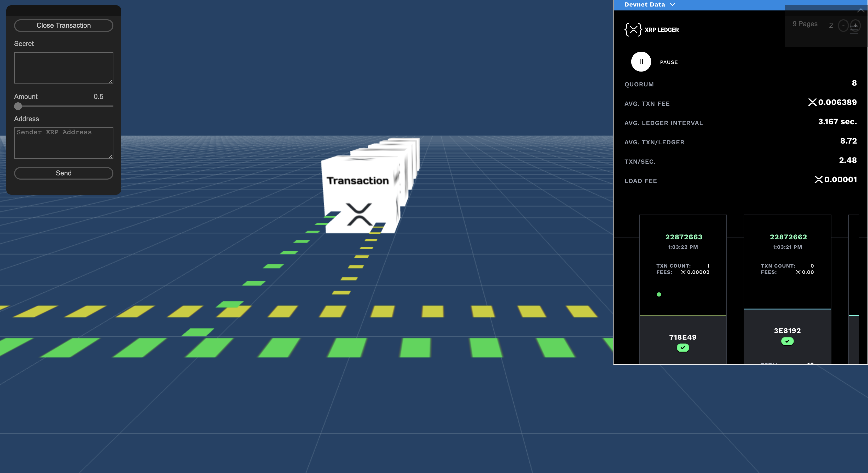Click the 718E49 ledger hash
The height and width of the screenshot is (473, 868).
coord(683,337)
